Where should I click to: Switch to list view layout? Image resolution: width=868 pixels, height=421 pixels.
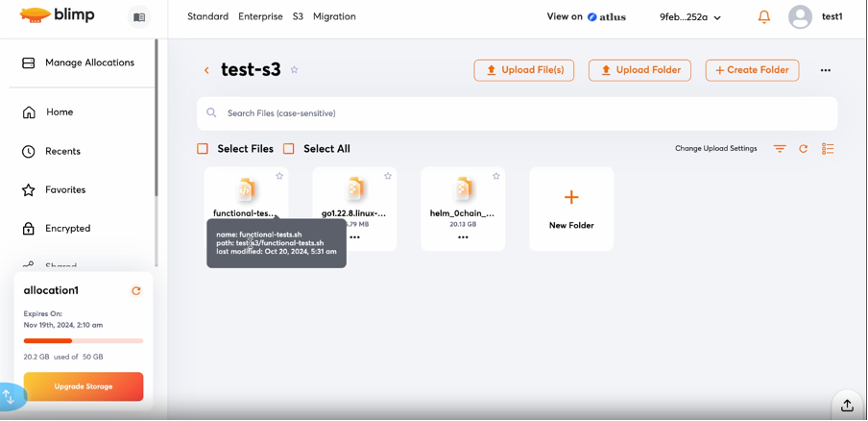coord(828,149)
